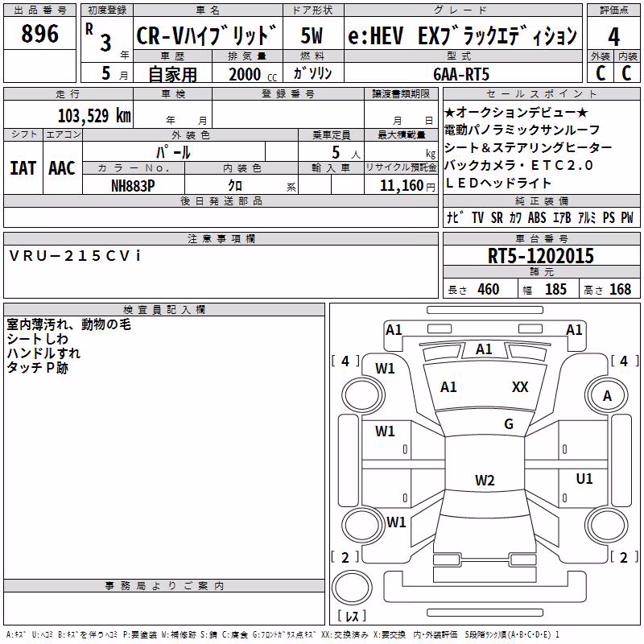
Task: Select the exterior color パール
Action: [x=173, y=152]
